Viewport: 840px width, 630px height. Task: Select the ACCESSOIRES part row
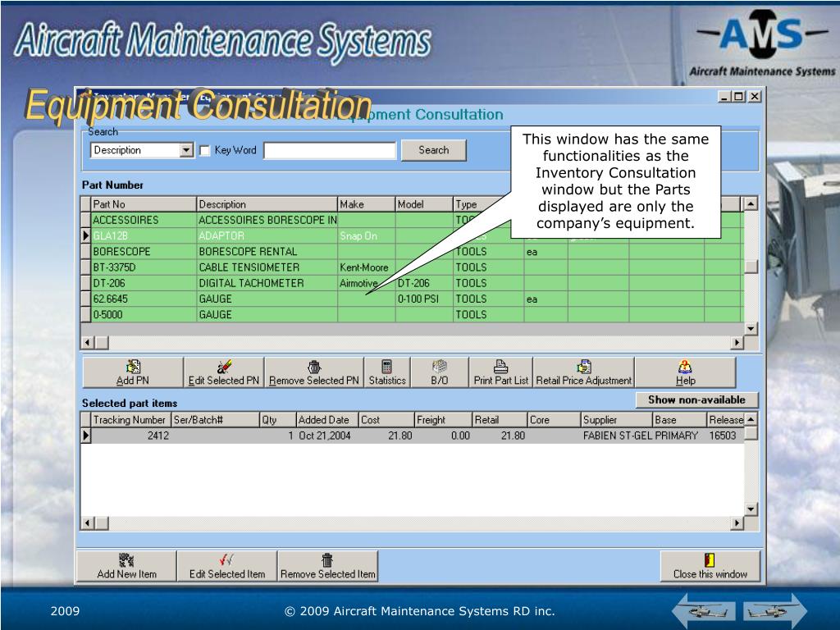[x=412, y=220]
